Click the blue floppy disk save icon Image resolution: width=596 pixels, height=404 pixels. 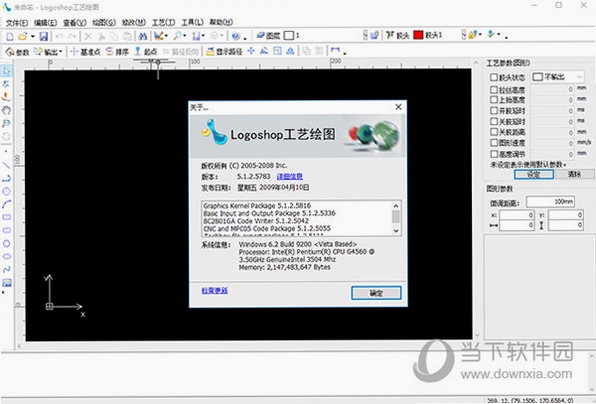44,36
